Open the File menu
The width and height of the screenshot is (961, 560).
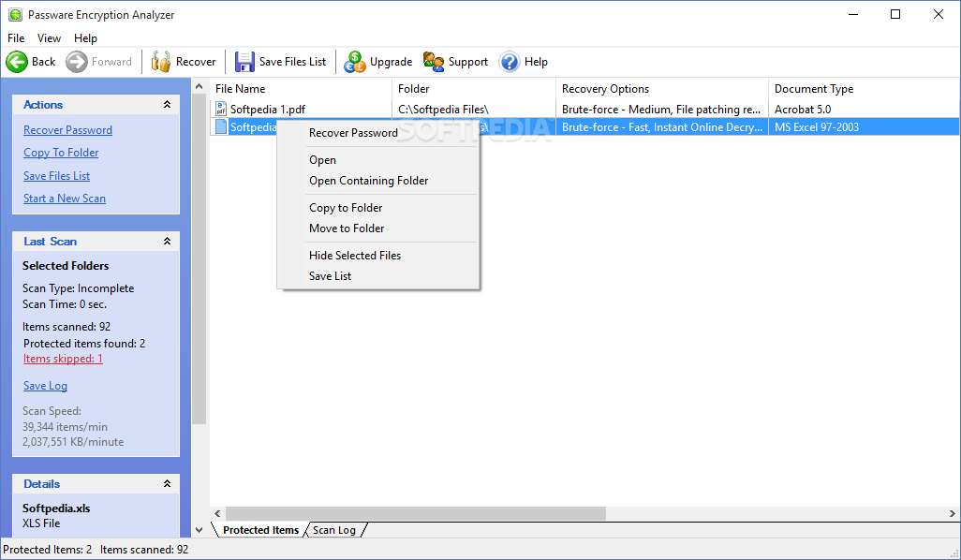pyautogui.click(x=16, y=38)
